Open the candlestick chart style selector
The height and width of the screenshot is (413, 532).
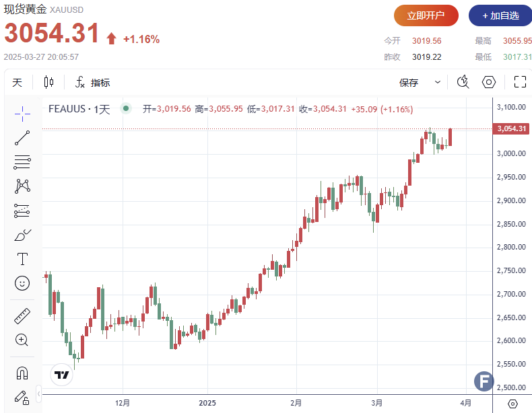[x=48, y=83]
